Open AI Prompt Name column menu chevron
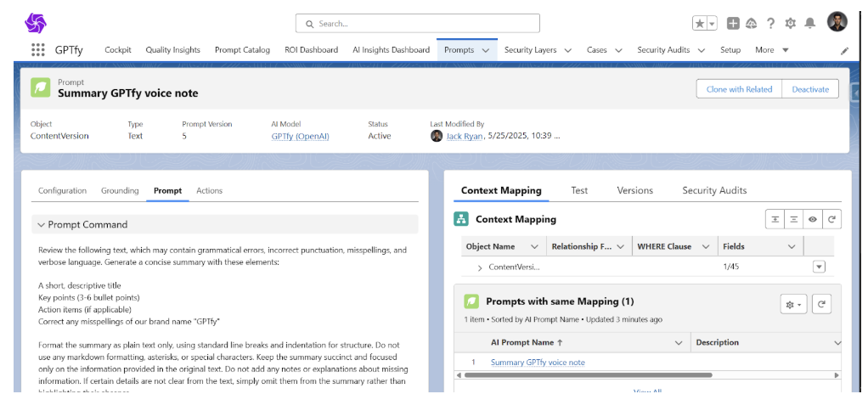The height and width of the screenshot is (394, 868). 679,343
